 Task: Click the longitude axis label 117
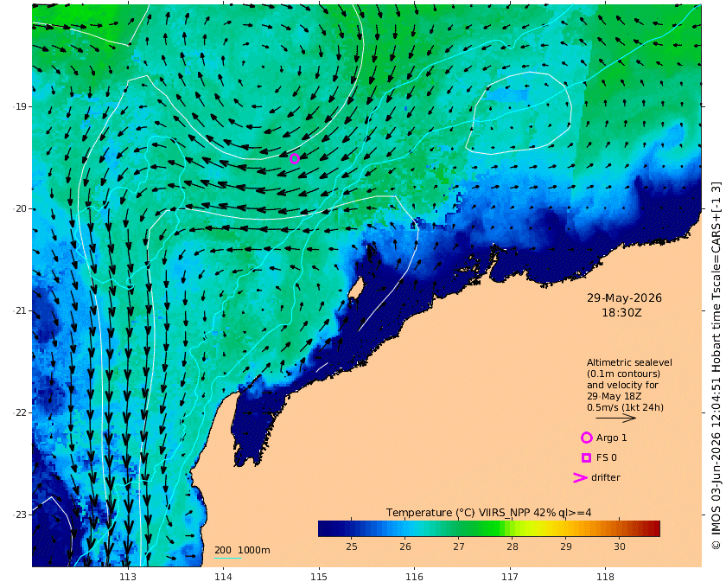510,577
